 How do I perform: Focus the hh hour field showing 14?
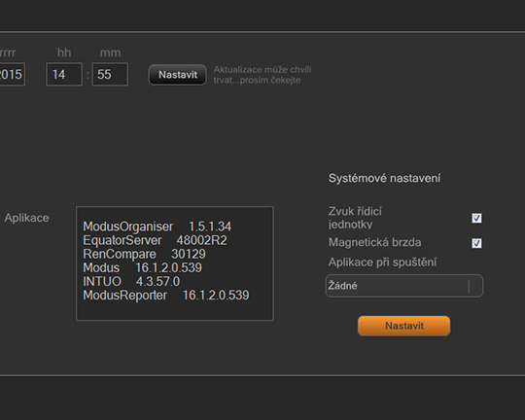coord(64,74)
